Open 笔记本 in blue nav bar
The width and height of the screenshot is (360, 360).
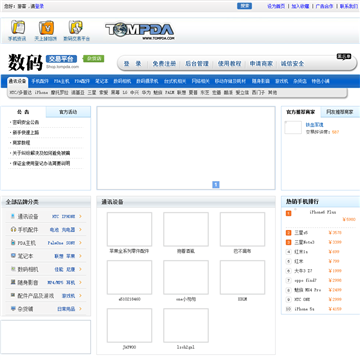tap(102, 81)
